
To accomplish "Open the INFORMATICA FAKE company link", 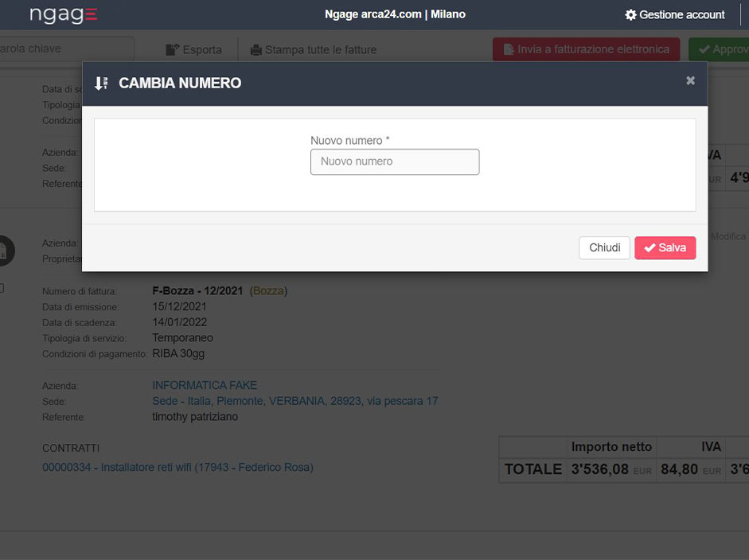I will click(x=205, y=385).
